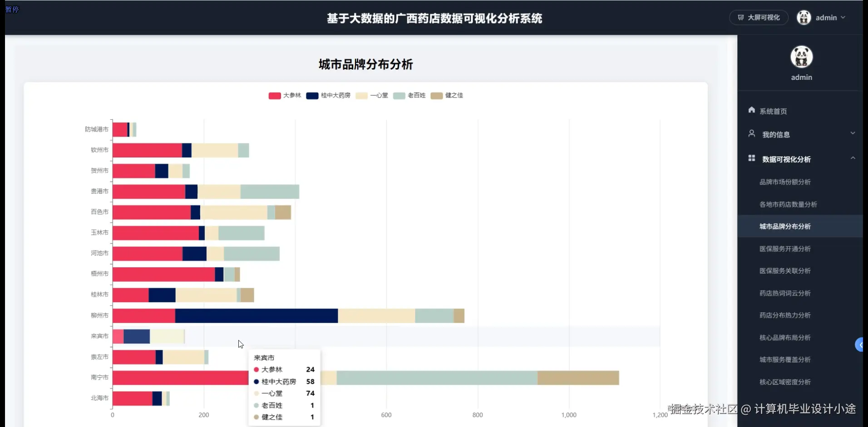
Task: Toggle the 健之佳 legend series
Action: pyautogui.click(x=447, y=95)
